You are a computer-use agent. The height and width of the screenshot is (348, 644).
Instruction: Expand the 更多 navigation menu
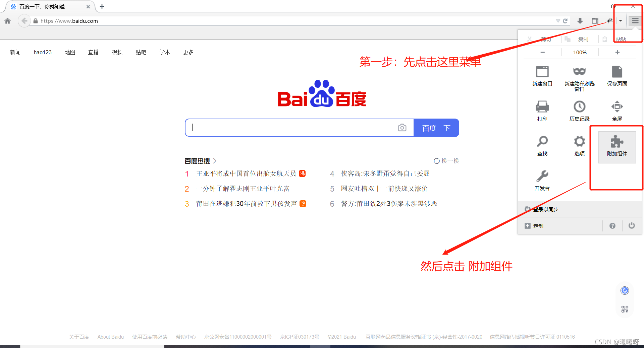(x=188, y=52)
